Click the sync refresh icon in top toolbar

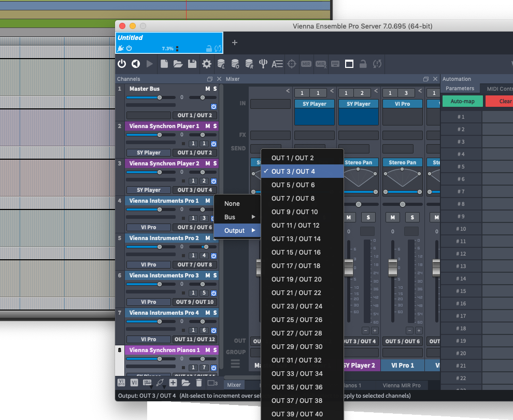[x=377, y=63]
